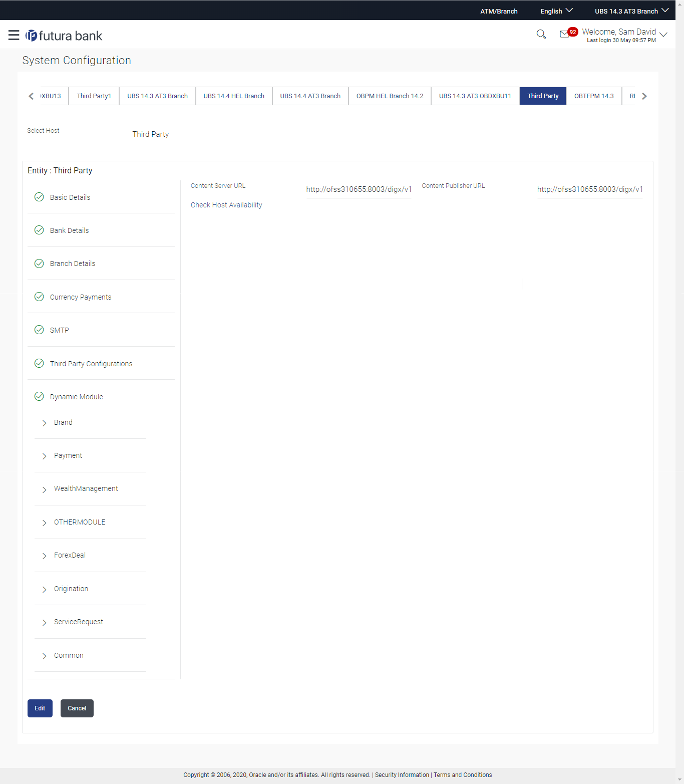Expand the WealthManagement chevron
This screenshot has width=684, height=784.
pyautogui.click(x=44, y=489)
